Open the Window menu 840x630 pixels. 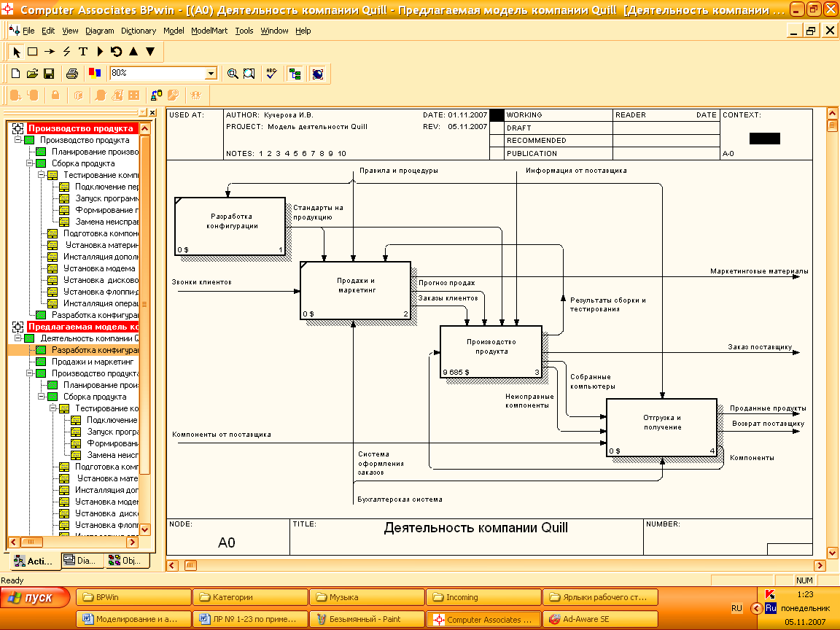click(x=274, y=31)
